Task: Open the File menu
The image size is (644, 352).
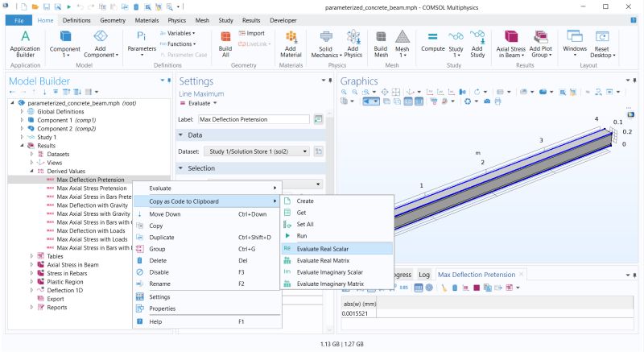Action: pyautogui.click(x=19, y=20)
